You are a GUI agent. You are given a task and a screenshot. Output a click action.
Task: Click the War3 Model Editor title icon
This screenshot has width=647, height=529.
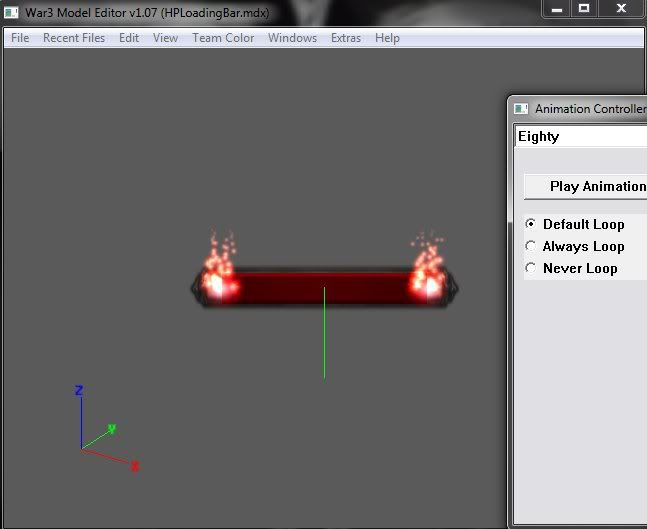[11, 12]
